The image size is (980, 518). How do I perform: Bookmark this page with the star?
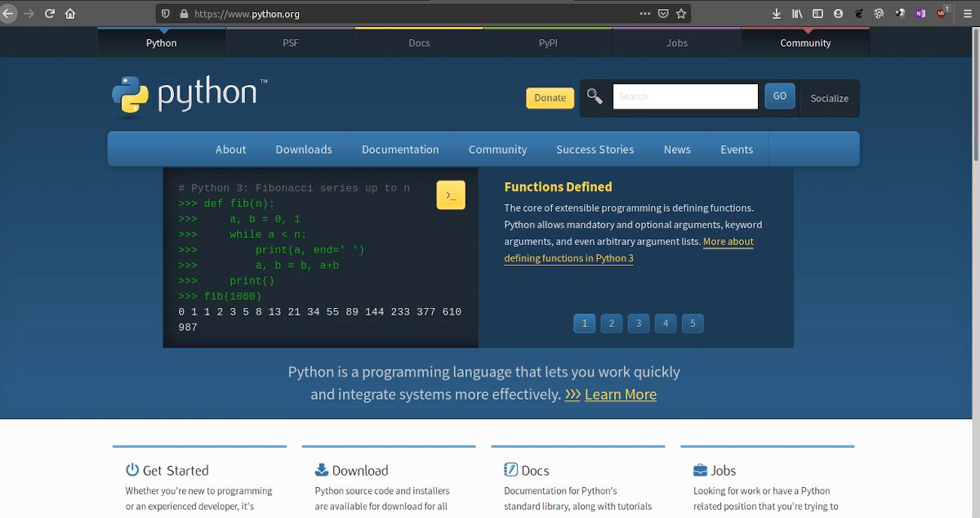(681, 13)
